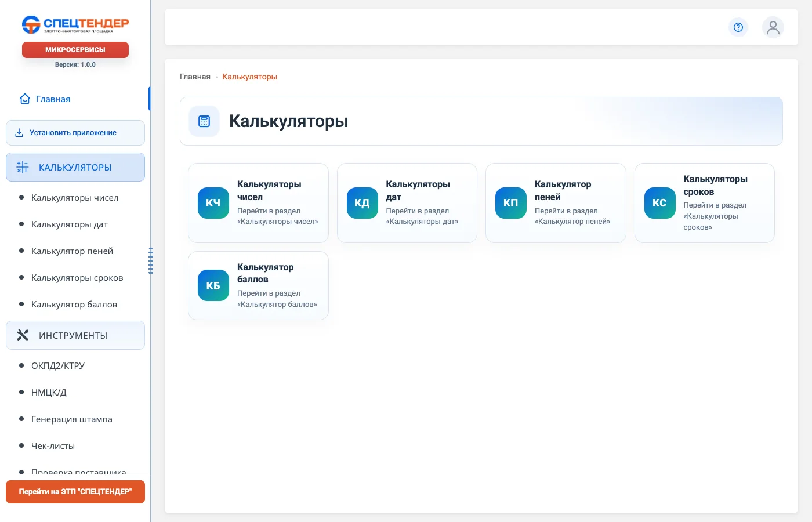Open the Калькуляторы чисел card title
Viewport: 812px width, 522px height.
click(269, 191)
